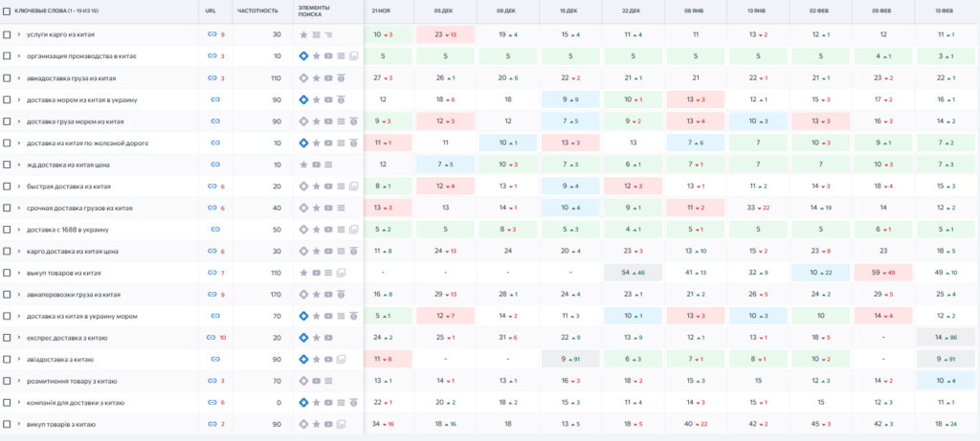Click the 13 ФЕВ date column header

coord(946,11)
